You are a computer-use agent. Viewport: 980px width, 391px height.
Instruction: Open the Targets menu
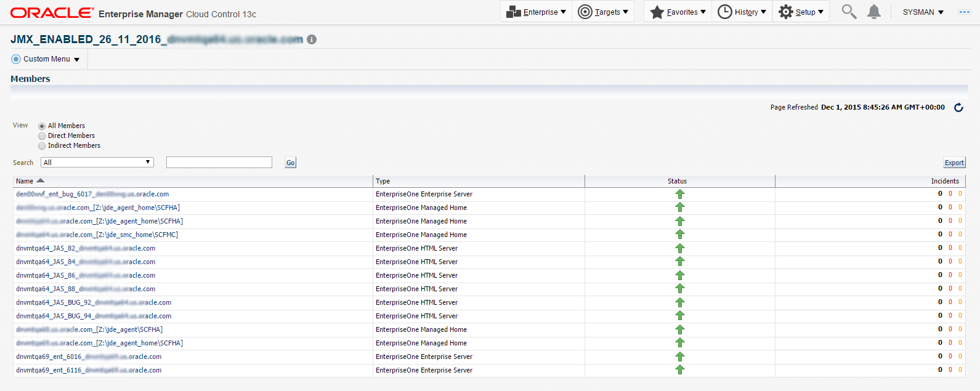tap(603, 12)
